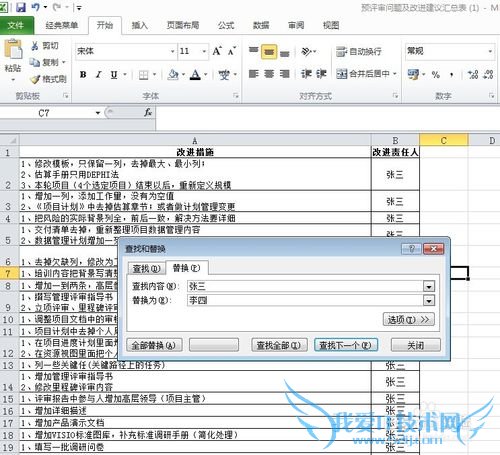Click the Undo arrow icon
The height and width of the screenshot is (455, 500).
(36, 7)
